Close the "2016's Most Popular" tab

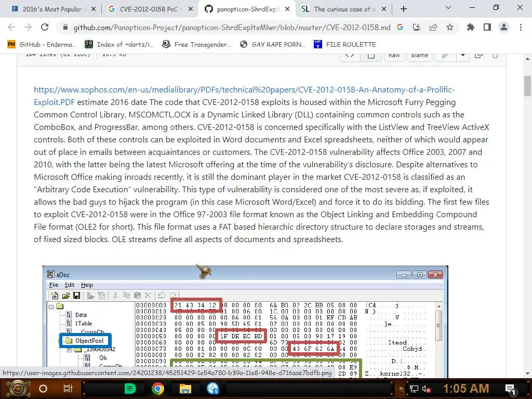(94, 9)
